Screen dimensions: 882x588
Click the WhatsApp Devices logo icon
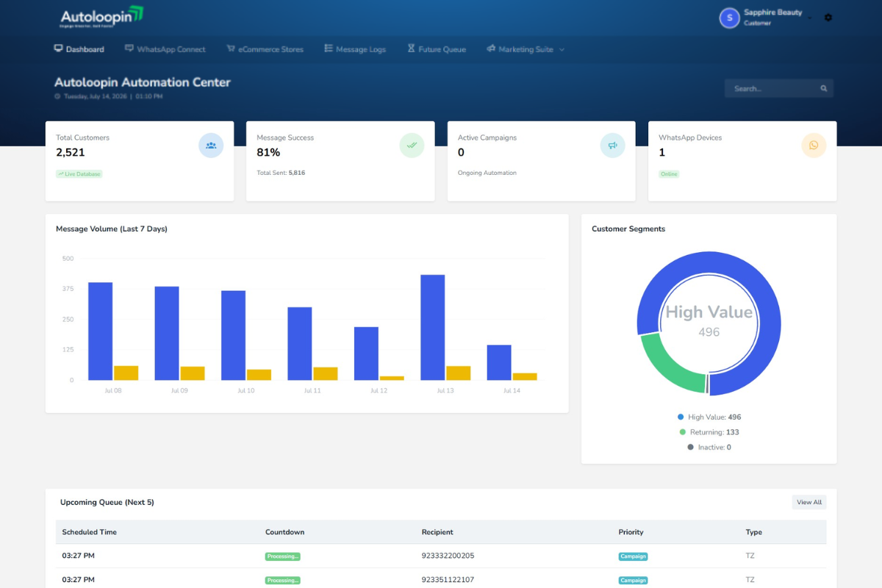pos(814,146)
